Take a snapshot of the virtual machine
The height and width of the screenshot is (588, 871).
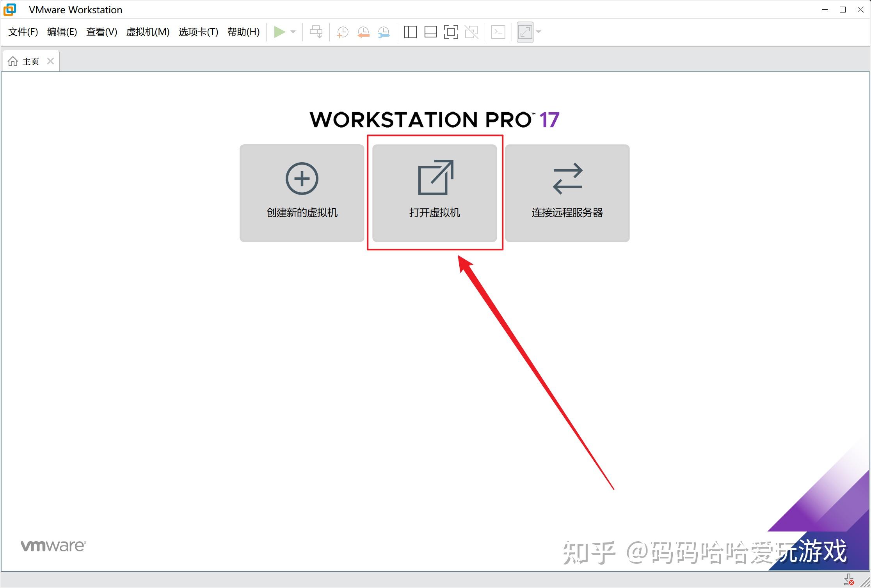(342, 32)
